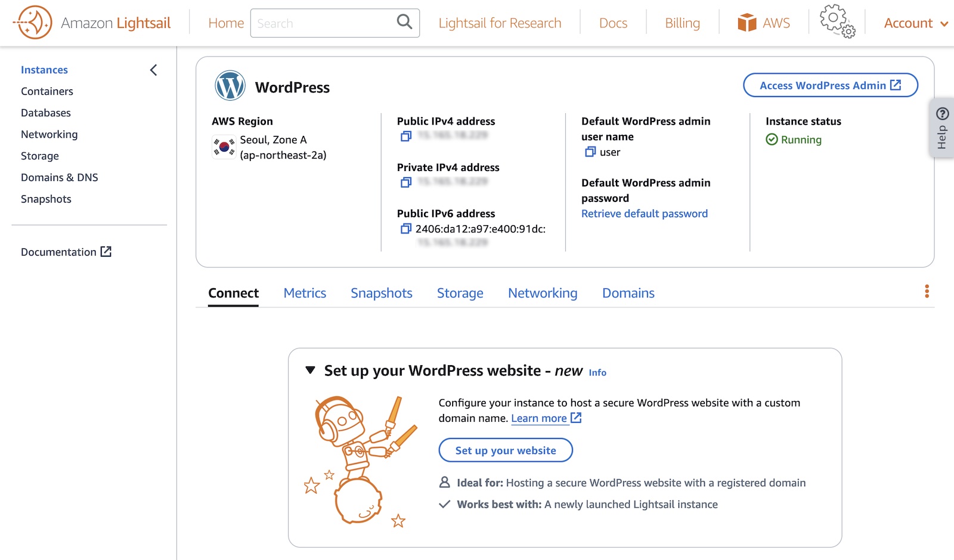The image size is (954, 560).
Task: Collapse the Set up your WordPress website section
Action: click(310, 371)
